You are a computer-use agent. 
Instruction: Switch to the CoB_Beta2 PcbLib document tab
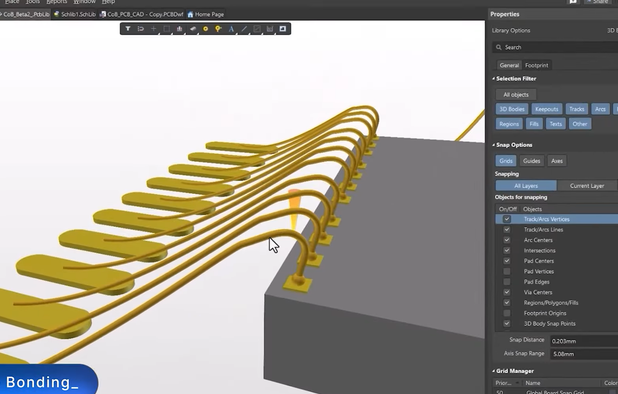(x=25, y=14)
